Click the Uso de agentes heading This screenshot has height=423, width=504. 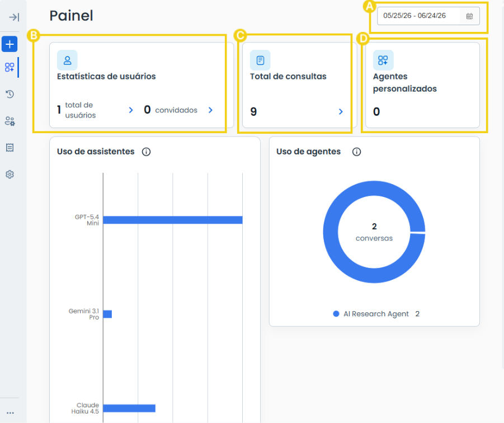click(x=309, y=152)
